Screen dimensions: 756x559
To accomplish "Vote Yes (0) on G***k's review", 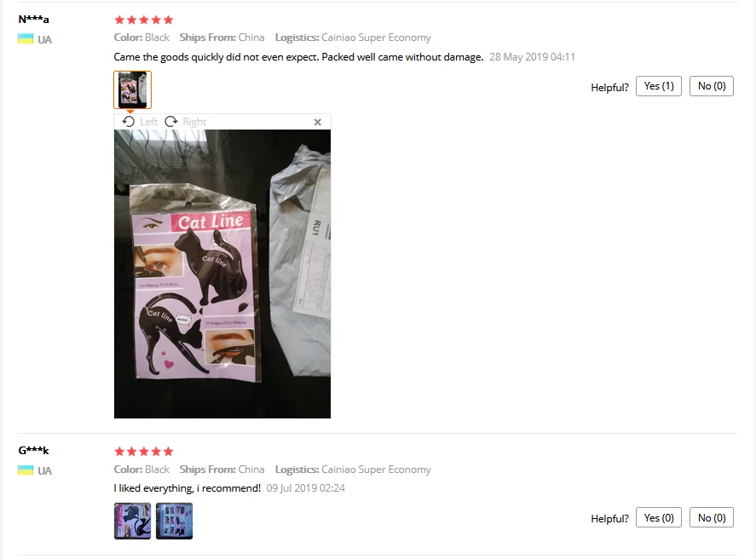I will coord(659,517).
